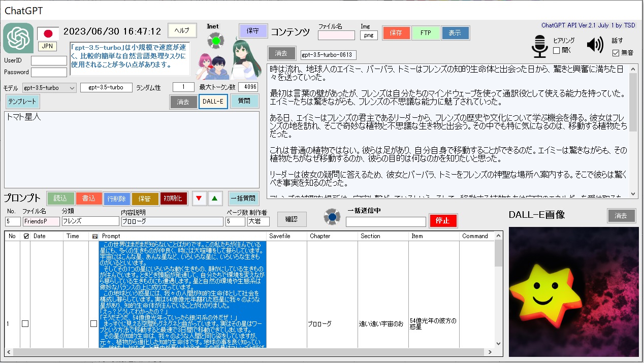Tick the checkbox in prompt row 1

coord(25,323)
